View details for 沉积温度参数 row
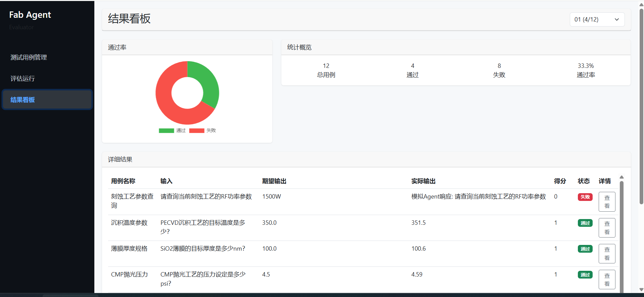Screen dimensions: 644x297 click(x=607, y=227)
